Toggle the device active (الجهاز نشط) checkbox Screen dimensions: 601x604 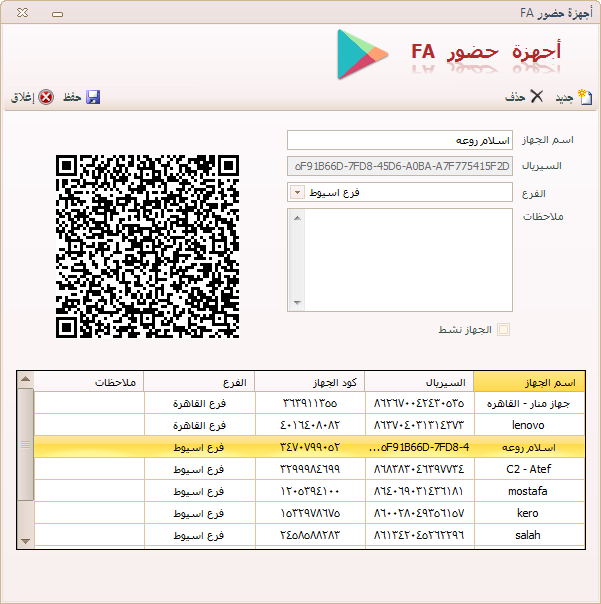pos(504,330)
